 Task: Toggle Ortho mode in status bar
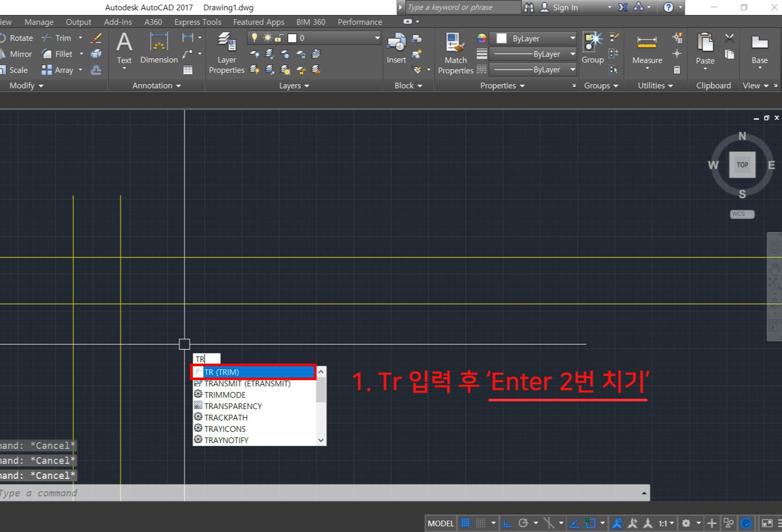[x=508, y=523]
